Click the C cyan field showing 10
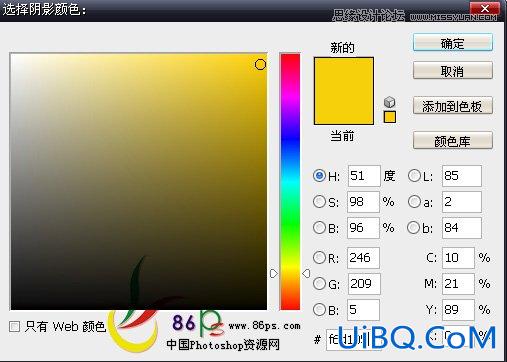This screenshot has height=362, width=507. pyautogui.click(x=458, y=257)
